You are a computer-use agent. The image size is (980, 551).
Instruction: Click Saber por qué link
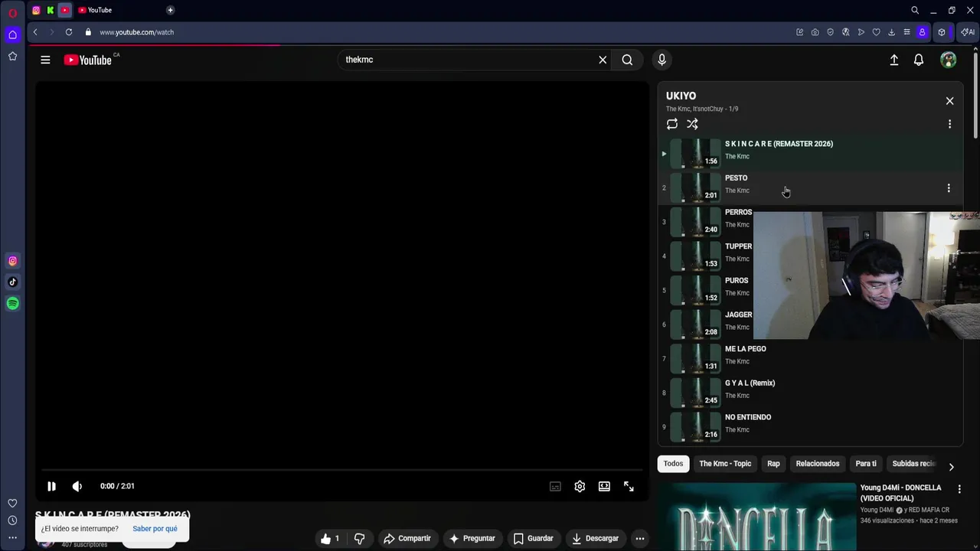click(x=155, y=529)
